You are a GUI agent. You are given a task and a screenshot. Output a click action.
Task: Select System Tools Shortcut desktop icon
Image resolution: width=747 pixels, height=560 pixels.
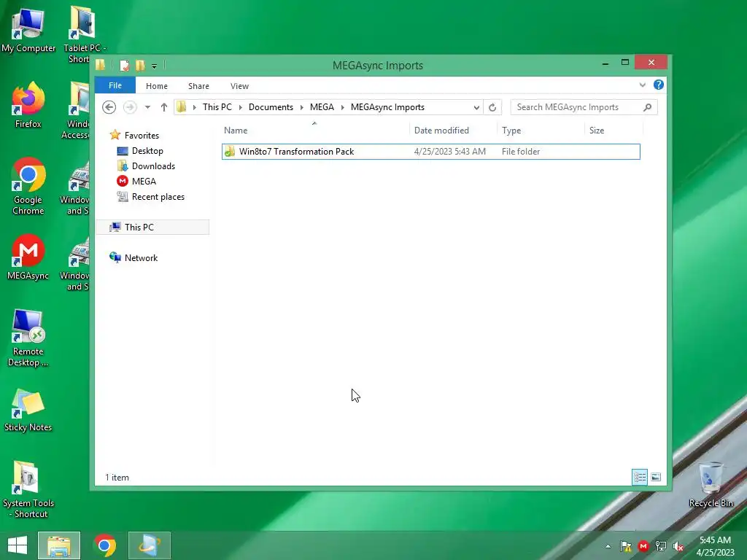pyautogui.click(x=28, y=489)
